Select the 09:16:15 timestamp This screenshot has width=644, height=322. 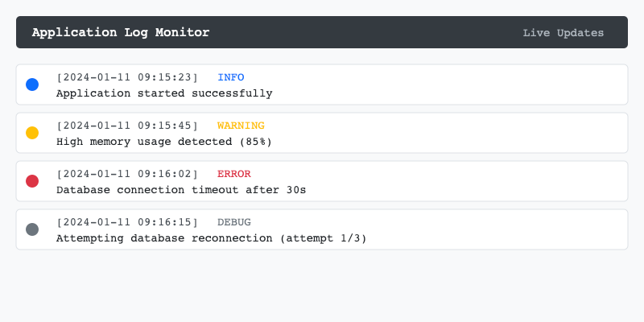pyautogui.click(x=127, y=222)
